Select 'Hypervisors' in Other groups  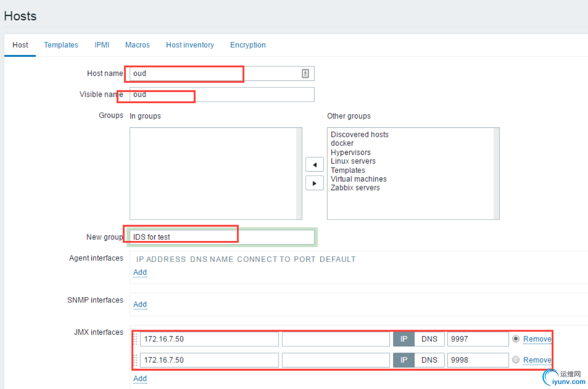pos(351,152)
